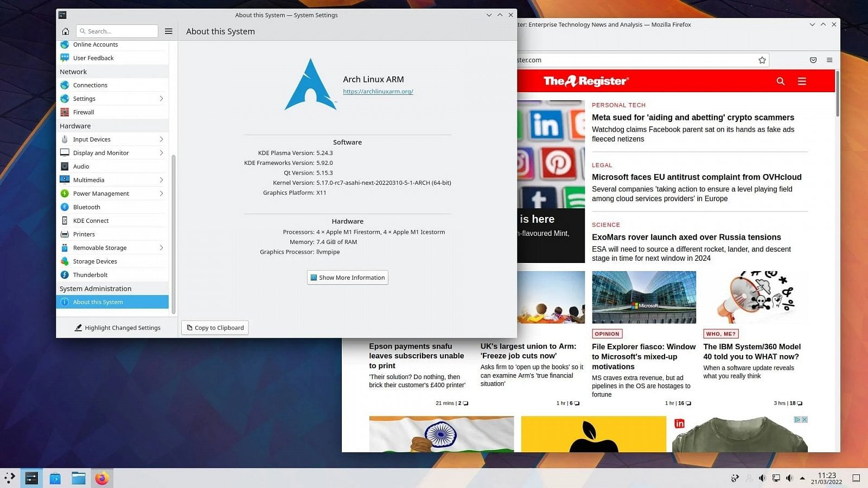Viewport: 868px width, 488px height.
Task: Follow the archlinuxarm.org link
Action: (378, 91)
